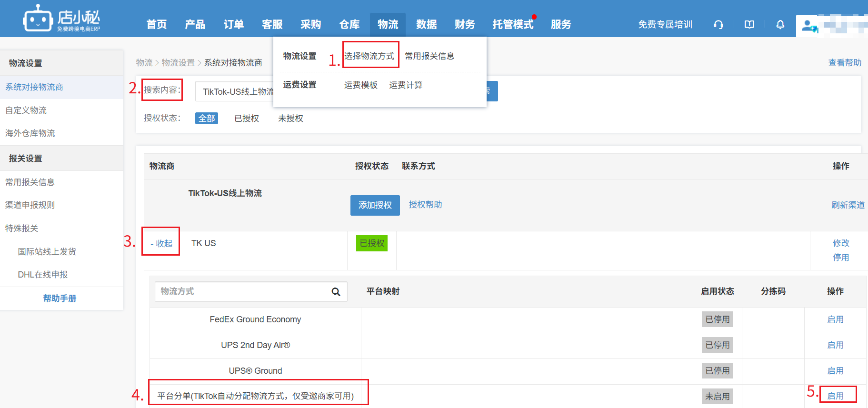Click the green 已授权 badge for TK US
This screenshot has width=868, height=408.
(372, 243)
